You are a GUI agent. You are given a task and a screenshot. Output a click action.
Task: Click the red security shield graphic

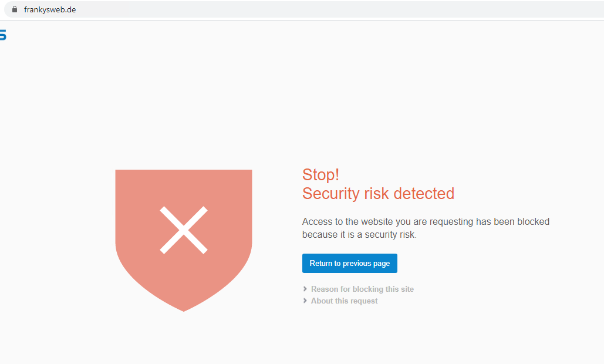click(x=184, y=240)
